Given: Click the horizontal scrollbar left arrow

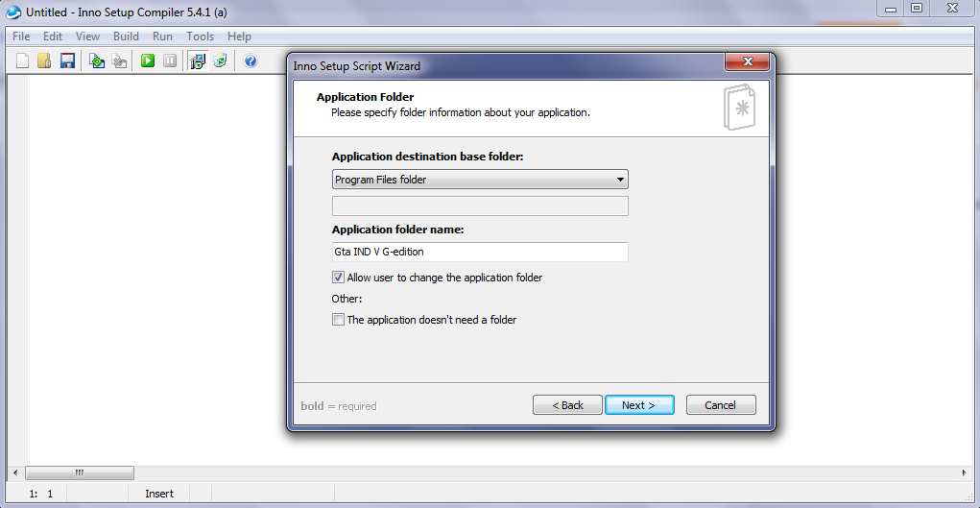Looking at the screenshot, I should point(15,473).
